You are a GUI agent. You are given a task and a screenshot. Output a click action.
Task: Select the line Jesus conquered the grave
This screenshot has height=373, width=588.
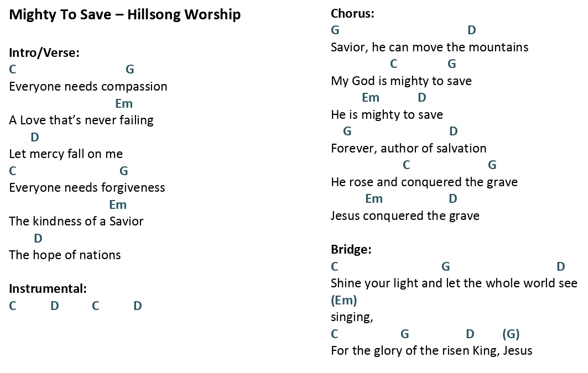pyautogui.click(x=405, y=216)
